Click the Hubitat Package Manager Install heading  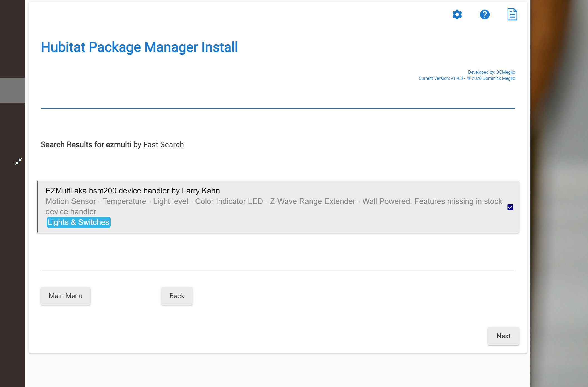point(139,47)
